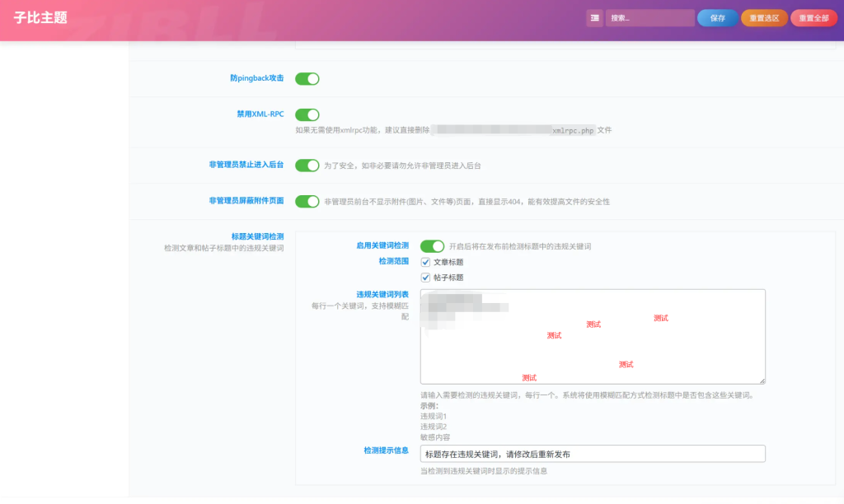Toggle the 防pingback攻击 switch
The width and height of the screenshot is (844, 504).
click(307, 79)
